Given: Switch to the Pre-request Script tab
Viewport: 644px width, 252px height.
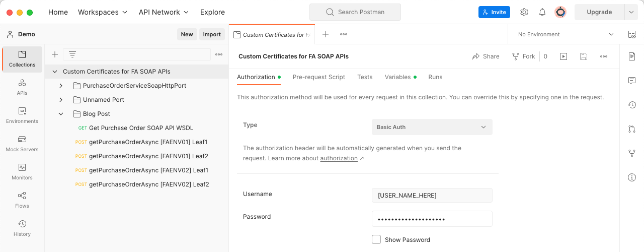Looking at the screenshot, I should coord(319,77).
